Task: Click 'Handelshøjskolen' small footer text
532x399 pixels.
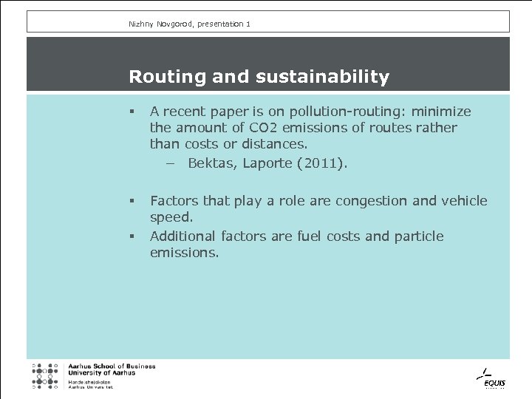Action: pos(89,382)
